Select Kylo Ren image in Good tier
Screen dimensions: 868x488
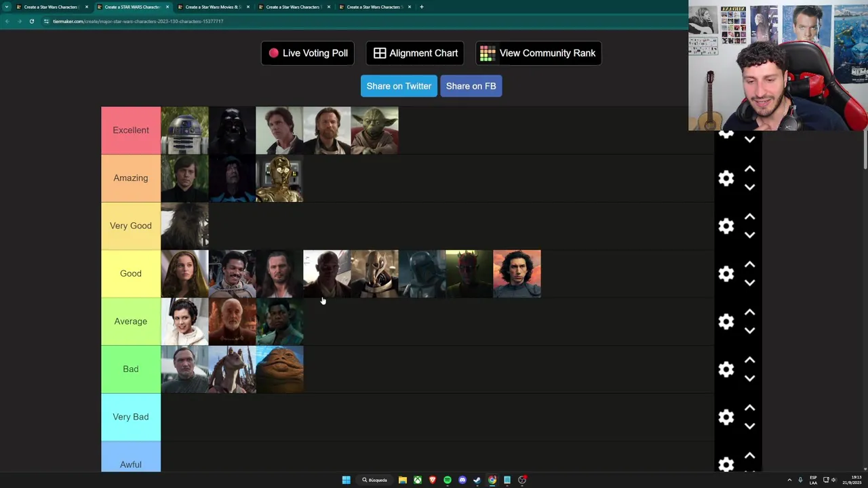pos(517,274)
